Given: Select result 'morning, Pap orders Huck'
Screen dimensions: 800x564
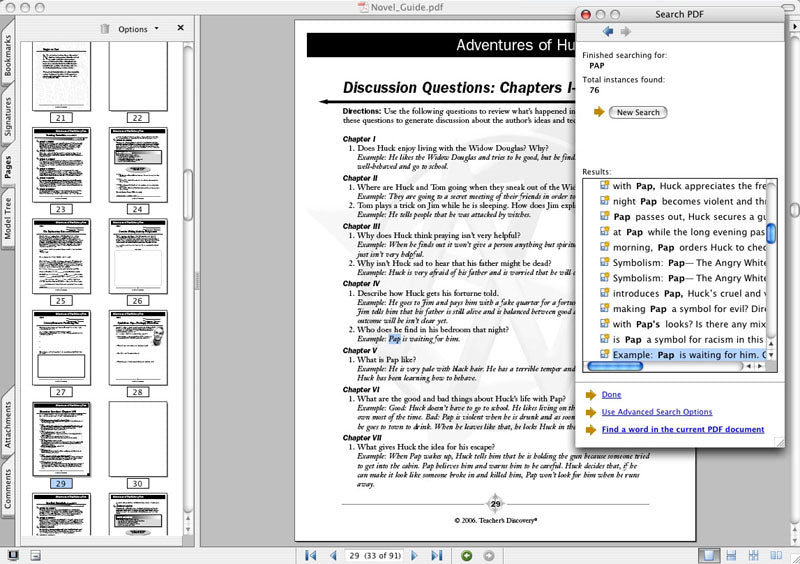Looking at the screenshot, I should pyautogui.click(x=683, y=247).
